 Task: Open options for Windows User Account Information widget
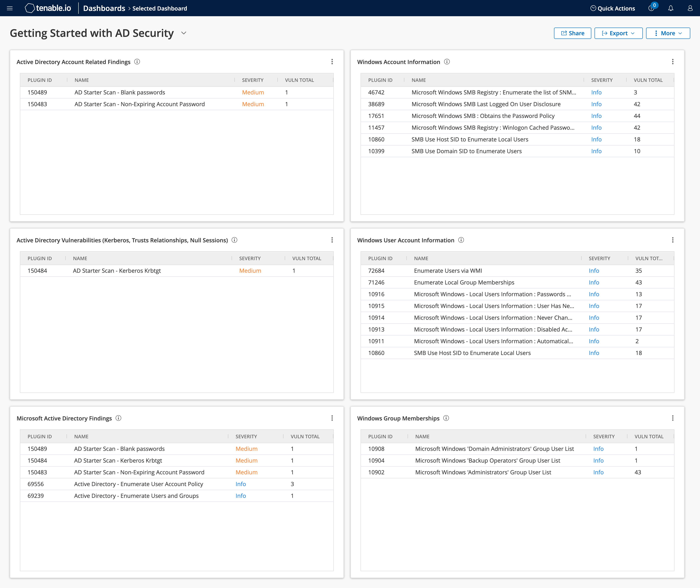(x=673, y=240)
